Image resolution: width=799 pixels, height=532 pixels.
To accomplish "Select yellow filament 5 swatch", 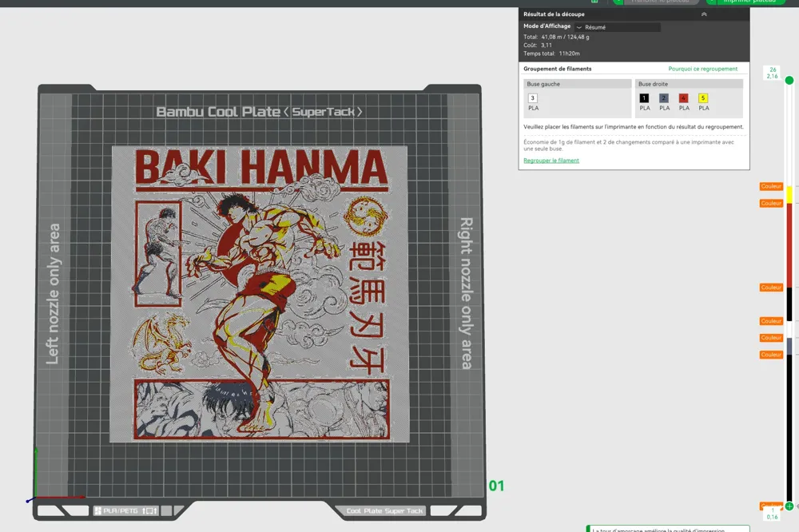I will click(702, 97).
